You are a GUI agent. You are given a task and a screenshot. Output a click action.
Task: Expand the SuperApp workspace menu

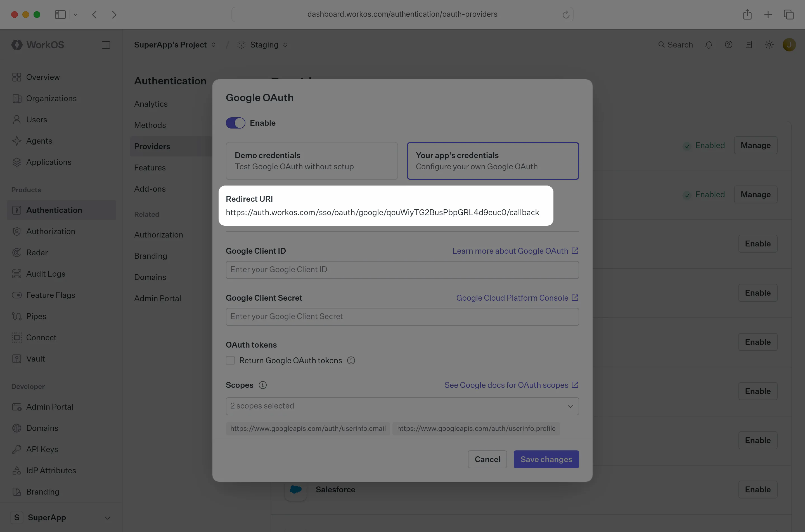[61, 517]
